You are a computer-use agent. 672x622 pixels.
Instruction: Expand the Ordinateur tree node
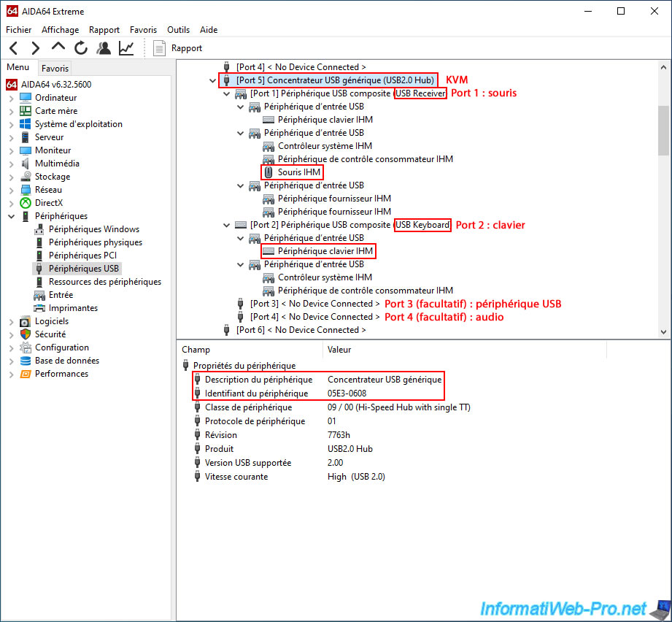tap(11, 98)
